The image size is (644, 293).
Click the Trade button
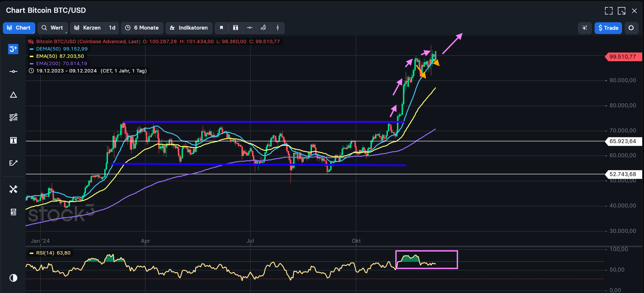(x=608, y=28)
